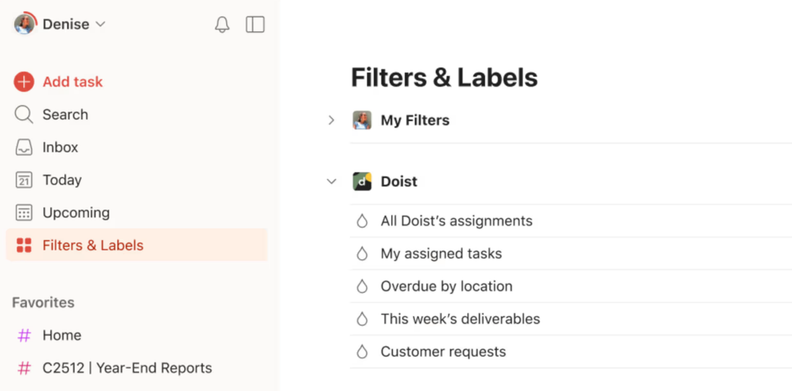This screenshot has width=792, height=391.
Task: Click the Add task button label
Action: coord(73,82)
